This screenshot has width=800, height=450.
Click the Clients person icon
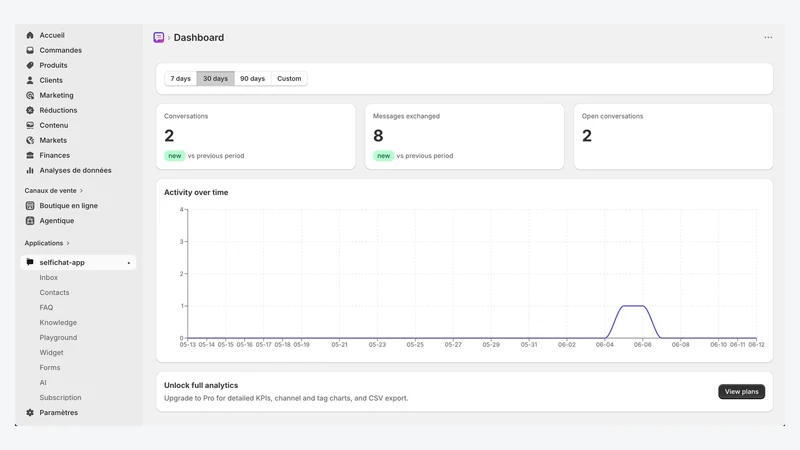30,80
